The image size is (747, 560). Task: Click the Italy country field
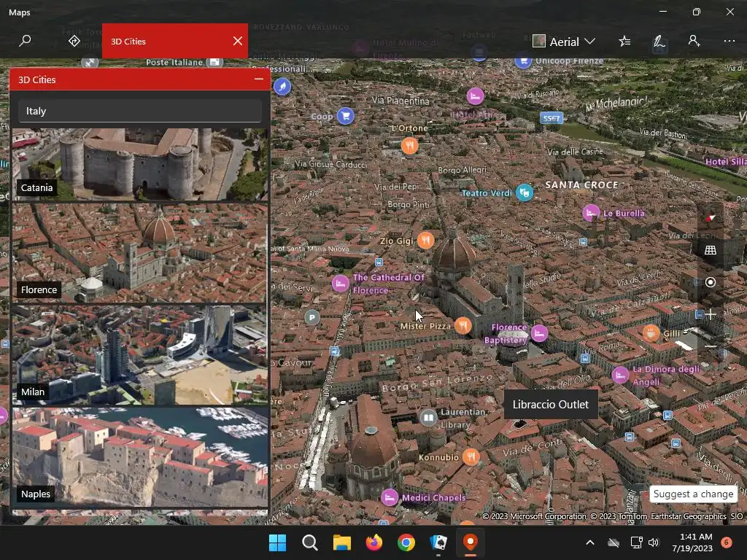coord(140,111)
